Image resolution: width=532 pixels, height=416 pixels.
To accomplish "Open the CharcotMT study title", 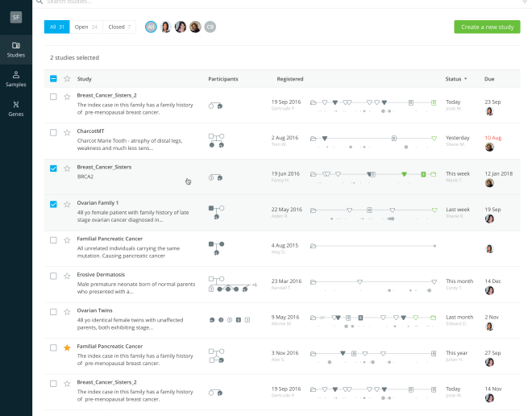I will point(90,131).
